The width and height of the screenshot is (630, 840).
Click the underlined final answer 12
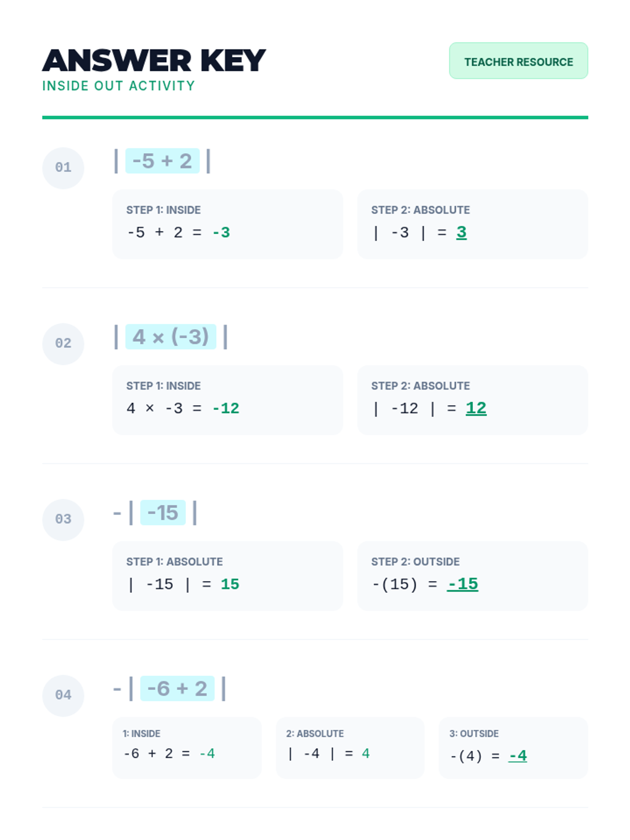pos(476,408)
